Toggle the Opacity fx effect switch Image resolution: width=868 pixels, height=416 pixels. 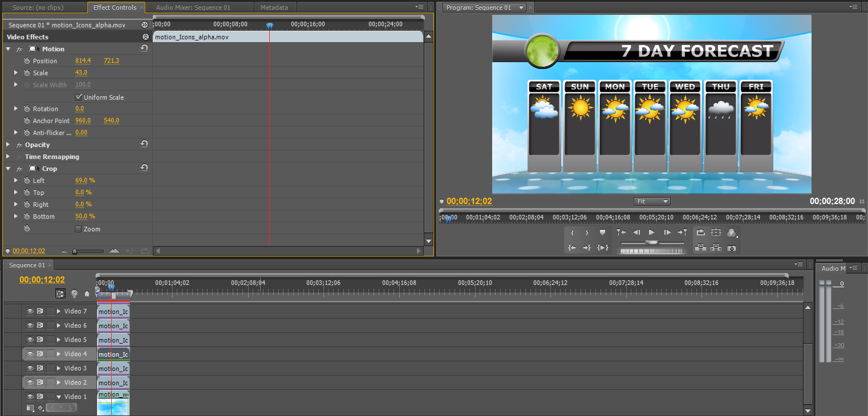(19, 145)
